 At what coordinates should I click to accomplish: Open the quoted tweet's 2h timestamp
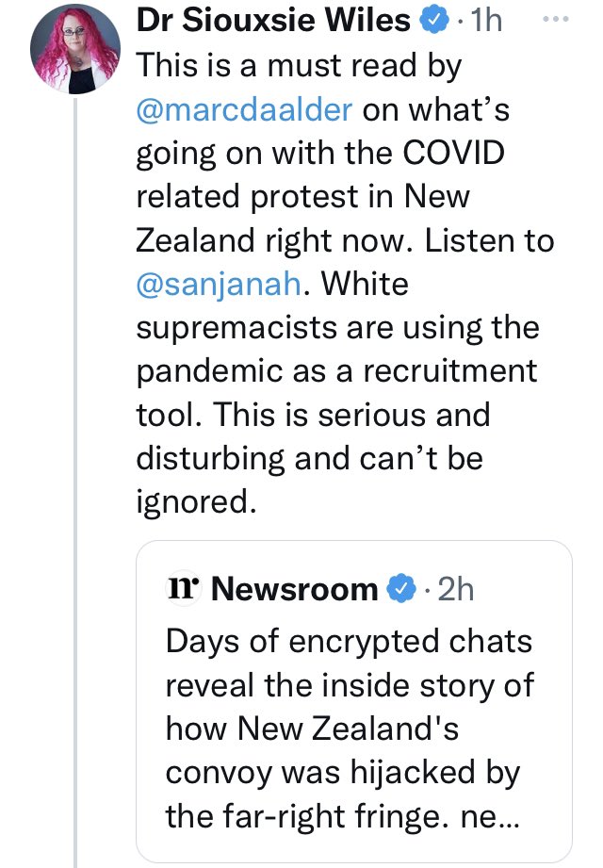[x=455, y=589]
